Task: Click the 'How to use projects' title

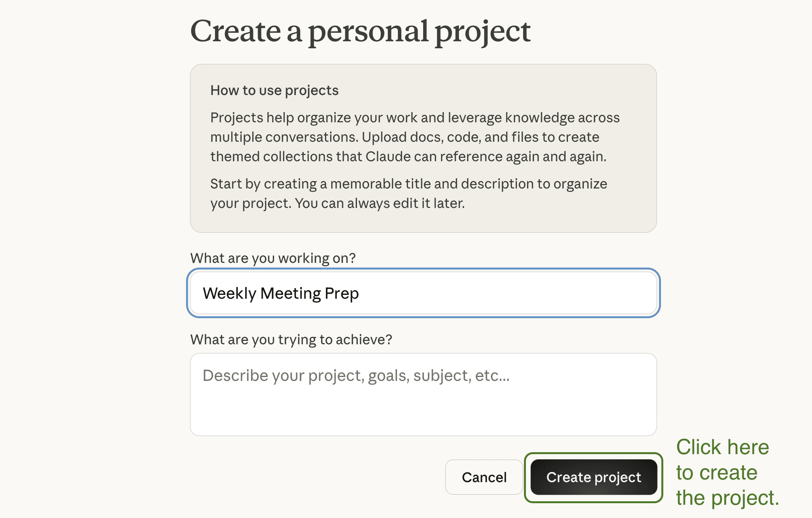Action: [x=274, y=90]
